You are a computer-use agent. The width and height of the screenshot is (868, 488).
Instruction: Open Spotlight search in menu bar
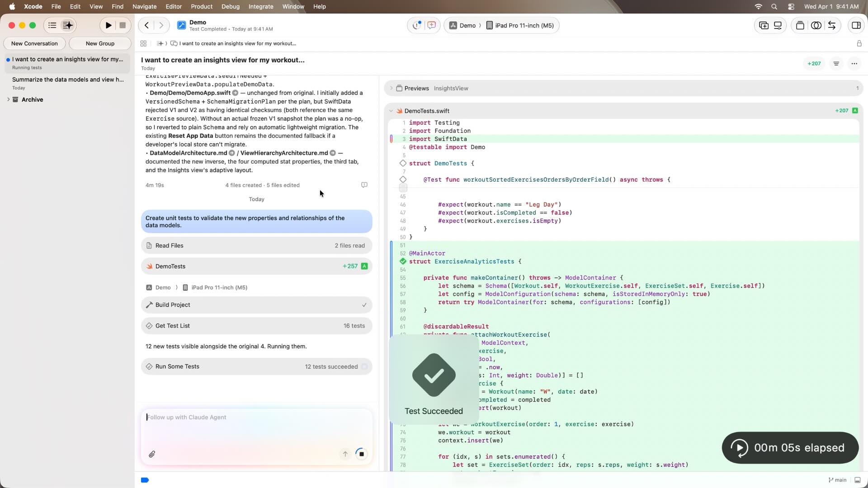pos(774,6)
